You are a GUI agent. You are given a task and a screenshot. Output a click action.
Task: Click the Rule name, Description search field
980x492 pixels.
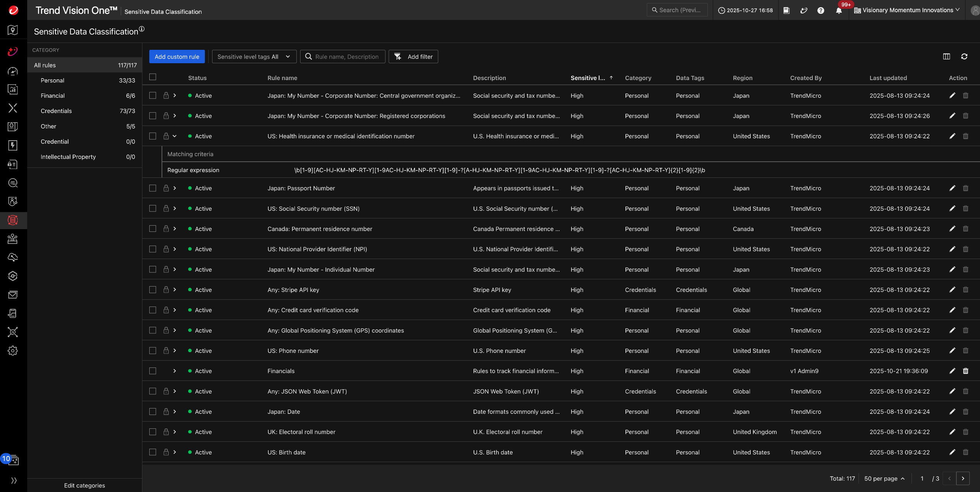[x=346, y=57]
